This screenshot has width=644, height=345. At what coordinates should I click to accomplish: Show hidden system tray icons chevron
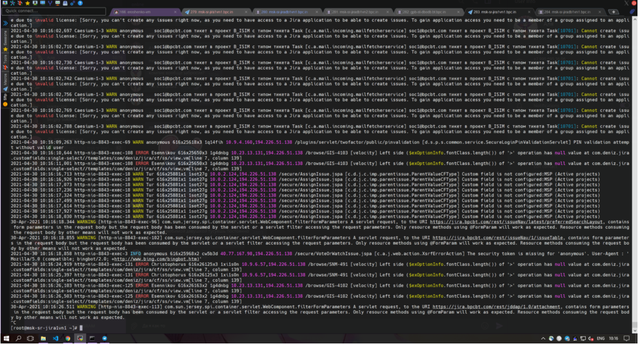[543, 339]
